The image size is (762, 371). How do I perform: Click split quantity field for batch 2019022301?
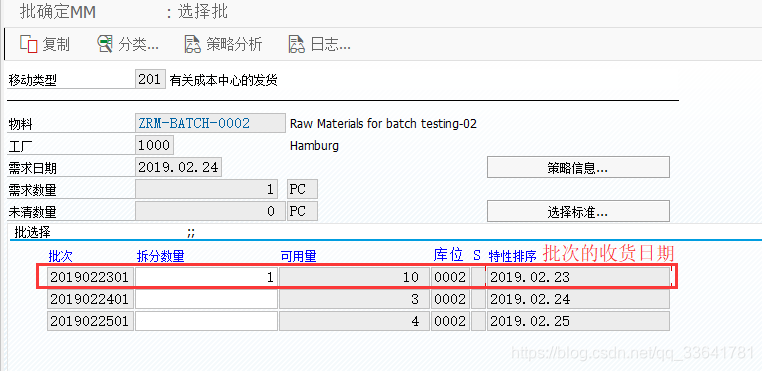(x=207, y=277)
